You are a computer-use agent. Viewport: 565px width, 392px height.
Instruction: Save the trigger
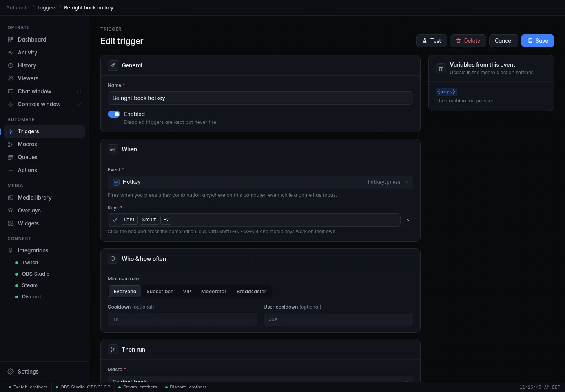tap(538, 41)
